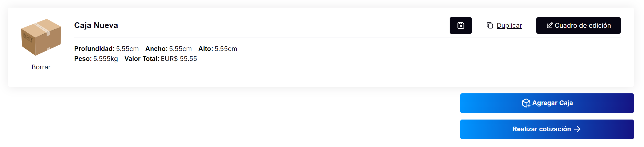Click the Ancho 5.55cm dimension value

(x=180, y=49)
